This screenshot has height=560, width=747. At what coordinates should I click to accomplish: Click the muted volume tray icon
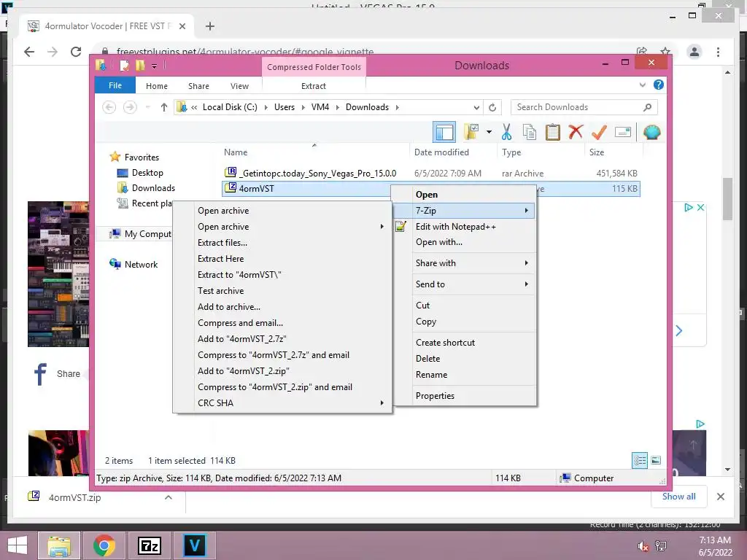click(x=643, y=546)
